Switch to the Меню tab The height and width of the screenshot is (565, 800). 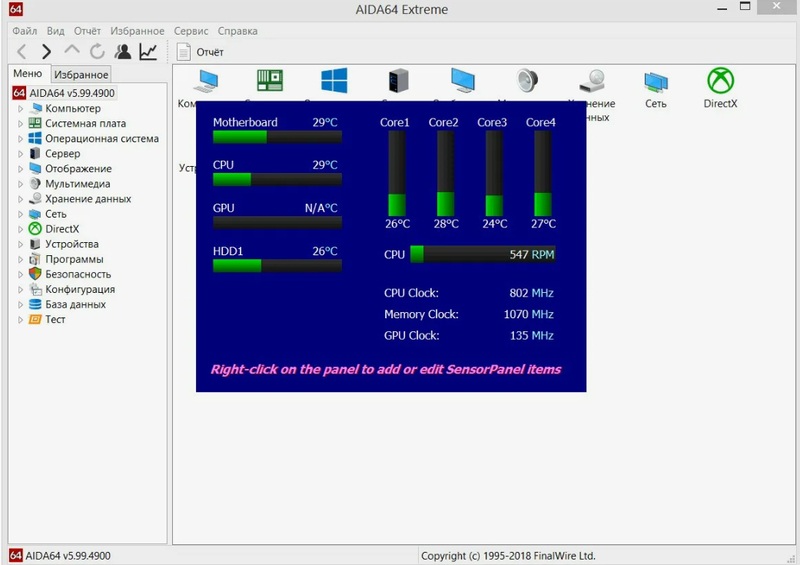tap(28, 73)
